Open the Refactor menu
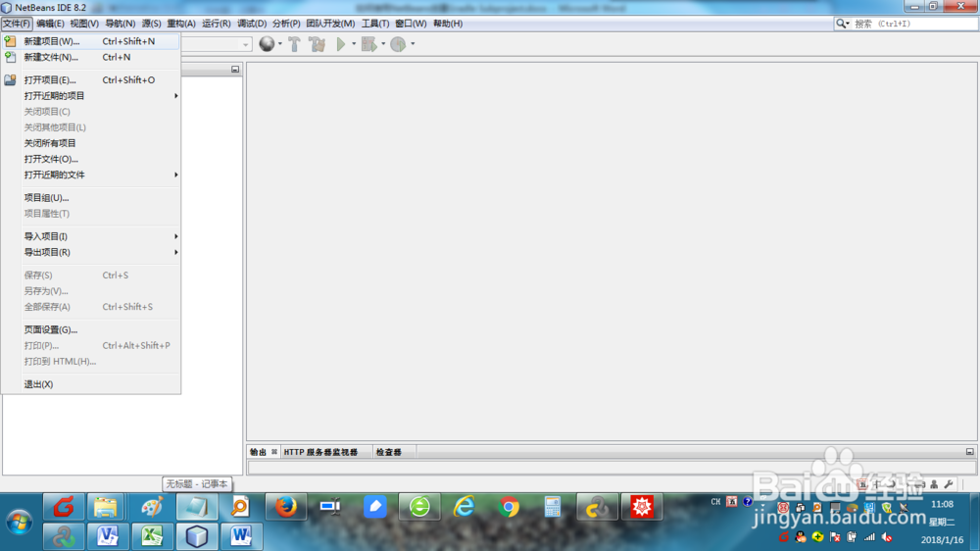980x551 pixels. point(180,24)
